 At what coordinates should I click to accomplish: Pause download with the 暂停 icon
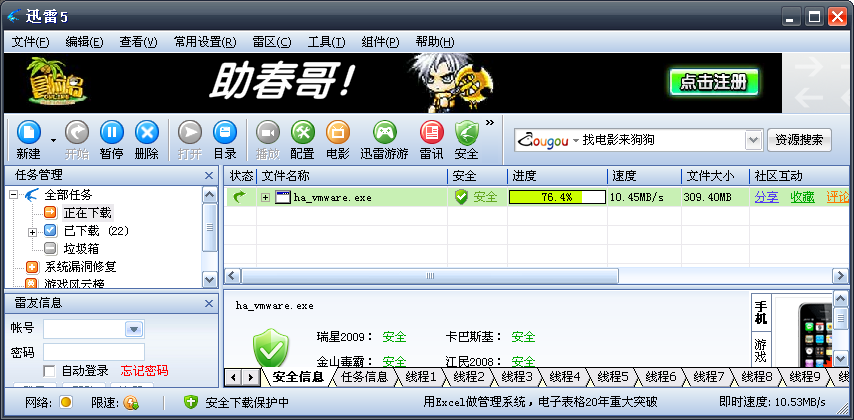coord(112,132)
